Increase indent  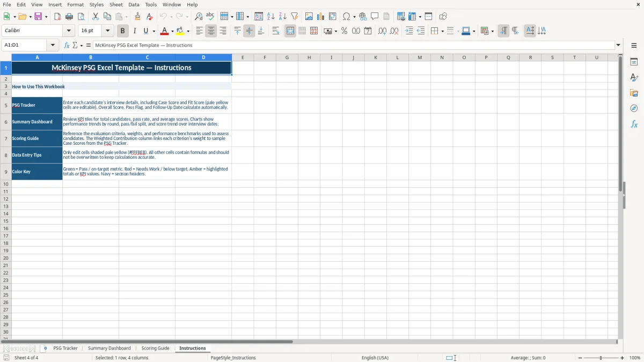click(409, 31)
